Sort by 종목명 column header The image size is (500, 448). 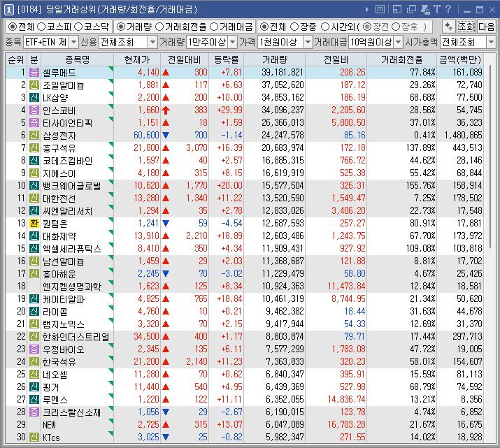(x=77, y=59)
